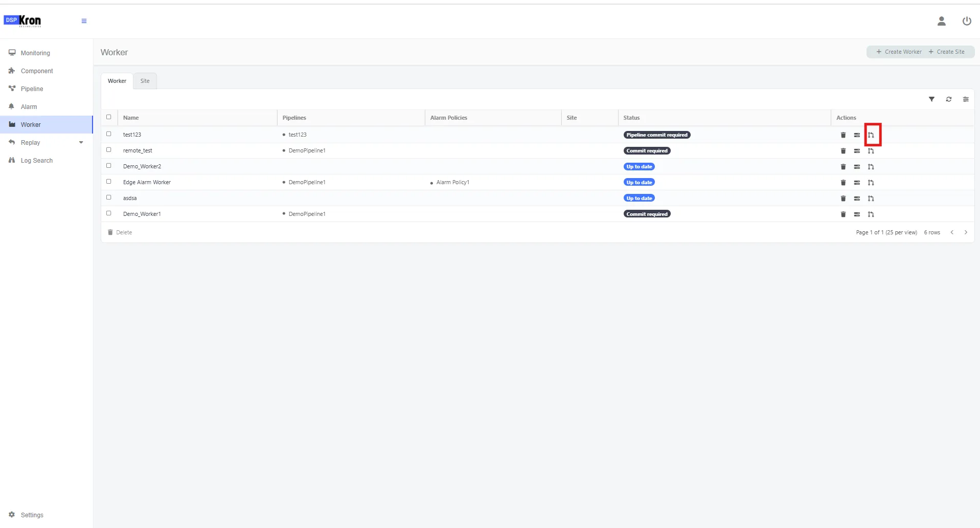
Task: Click commit icon for Demo_Worker2
Action: pos(871,167)
